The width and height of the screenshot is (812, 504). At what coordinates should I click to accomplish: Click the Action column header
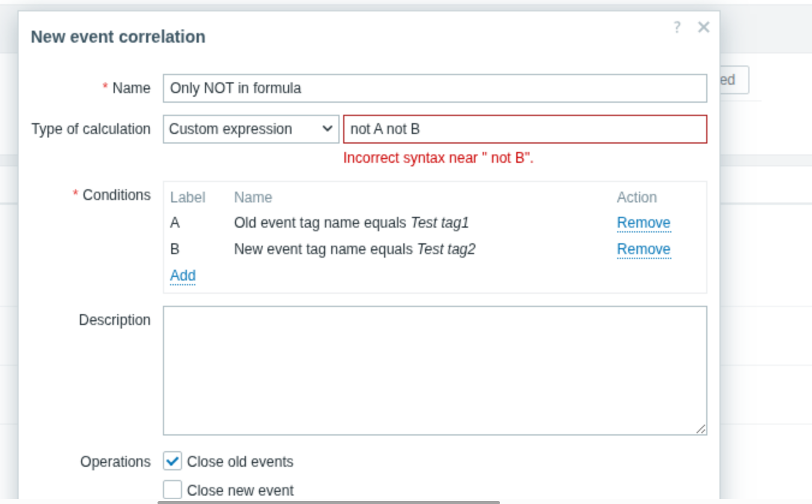pos(636,198)
